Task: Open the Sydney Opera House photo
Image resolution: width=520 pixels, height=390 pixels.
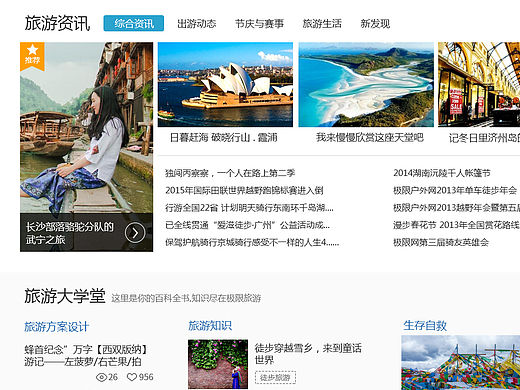Action: point(225,84)
